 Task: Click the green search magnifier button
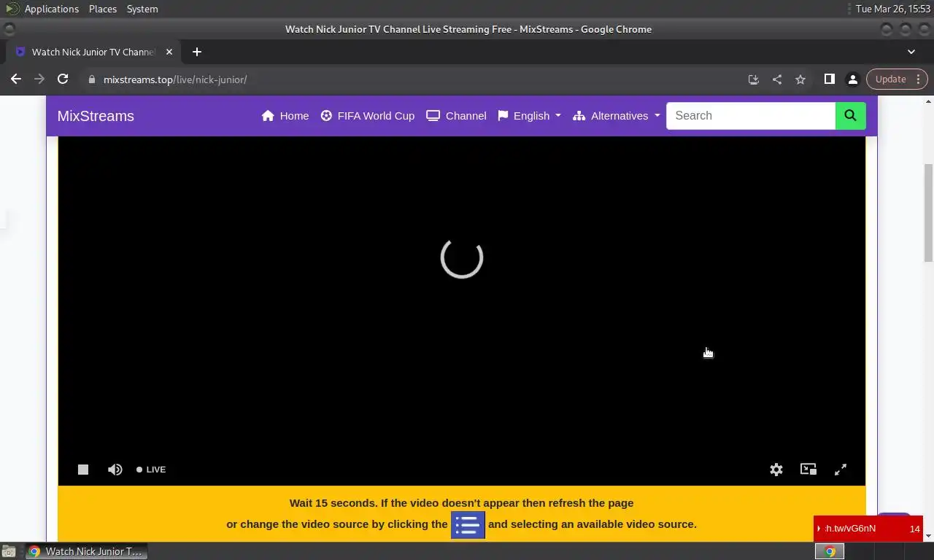point(850,115)
